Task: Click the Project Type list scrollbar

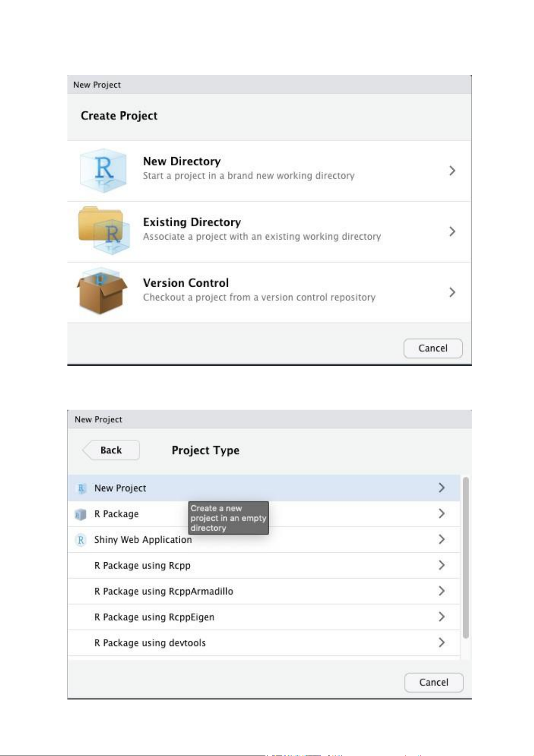Action: 466,558
